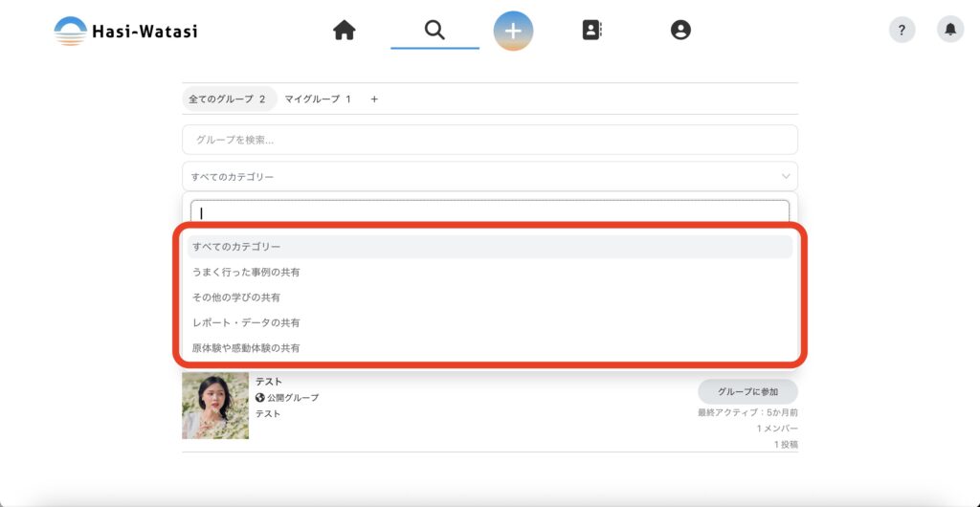
Task: Switch to 全てのグループ tab
Action: pyautogui.click(x=228, y=99)
